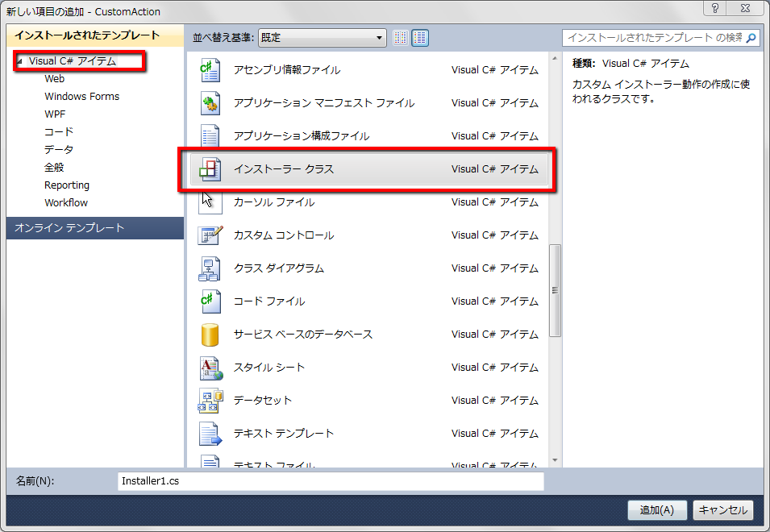Select the スタイル シート label
The image size is (770, 532).
click(x=269, y=368)
